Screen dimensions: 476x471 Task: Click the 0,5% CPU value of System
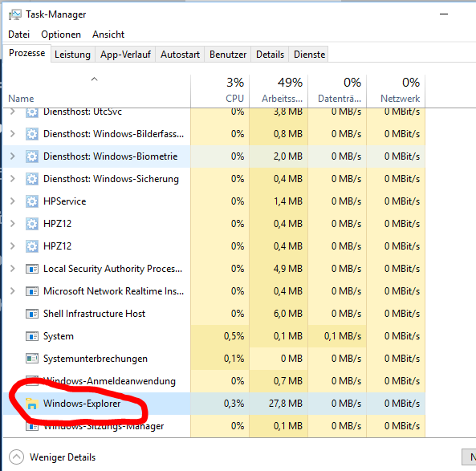click(234, 336)
